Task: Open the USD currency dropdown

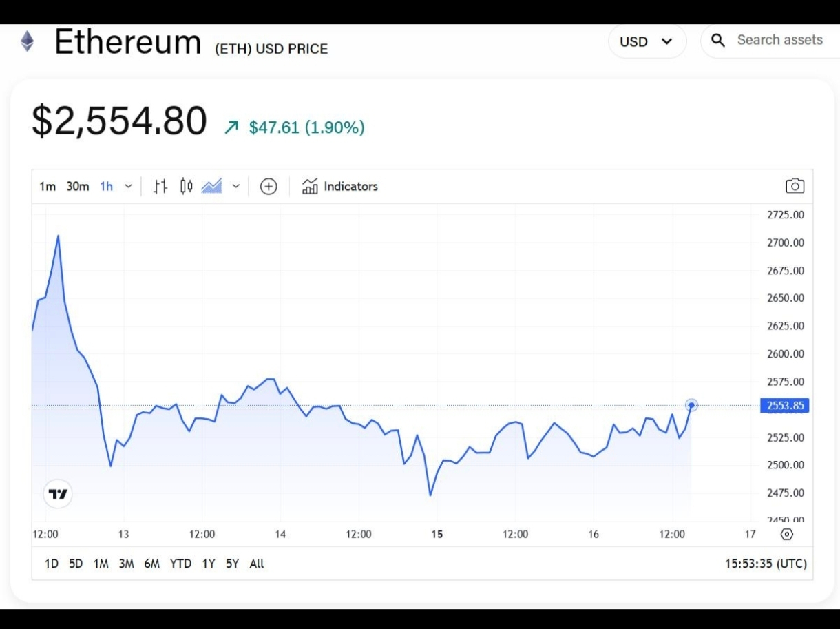Action: [x=647, y=41]
